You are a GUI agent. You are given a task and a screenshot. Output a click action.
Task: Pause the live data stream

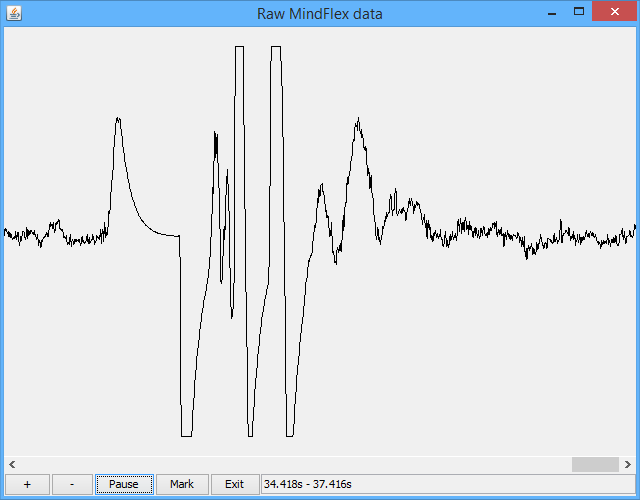[x=124, y=484]
